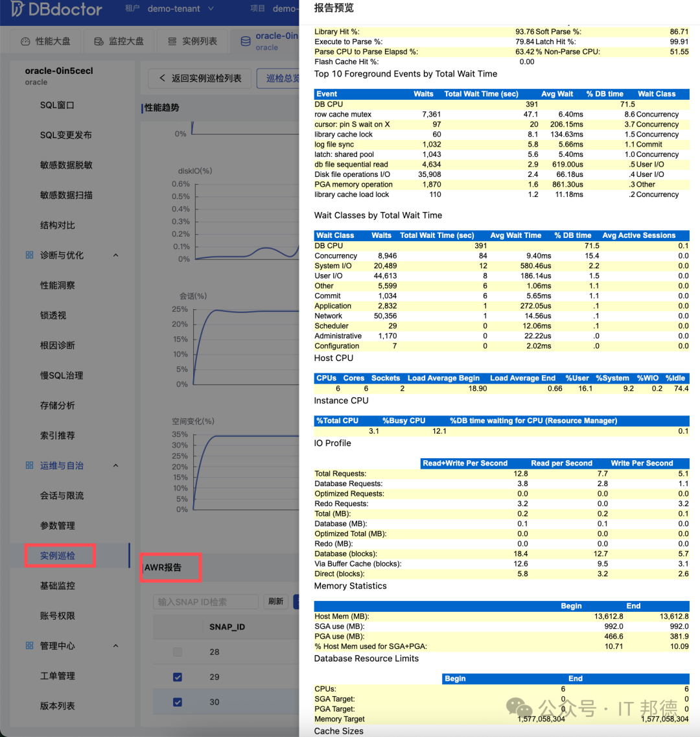Click the 诊断与优化 grid icon
Screen dimensions: 700x737
(29, 255)
